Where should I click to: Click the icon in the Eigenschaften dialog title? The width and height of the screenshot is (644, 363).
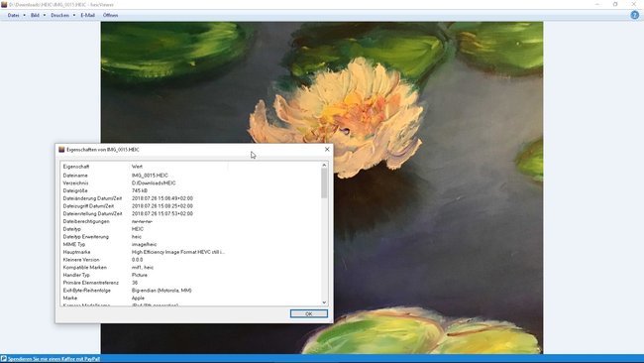tap(61, 150)
